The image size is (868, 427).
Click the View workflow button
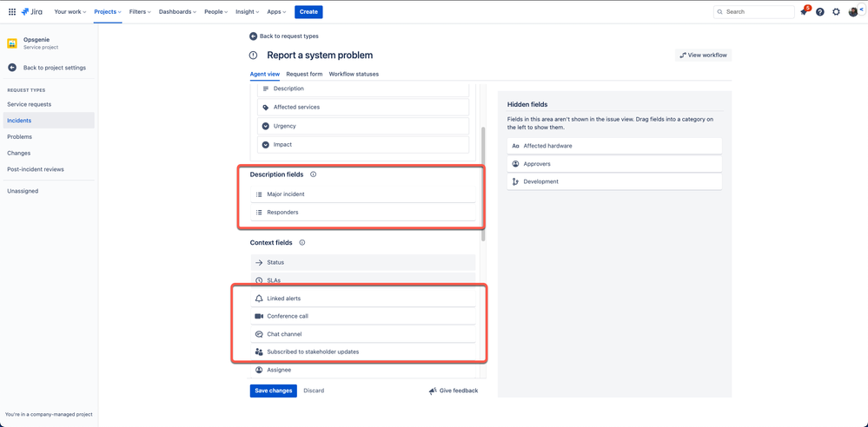(703, 56)
